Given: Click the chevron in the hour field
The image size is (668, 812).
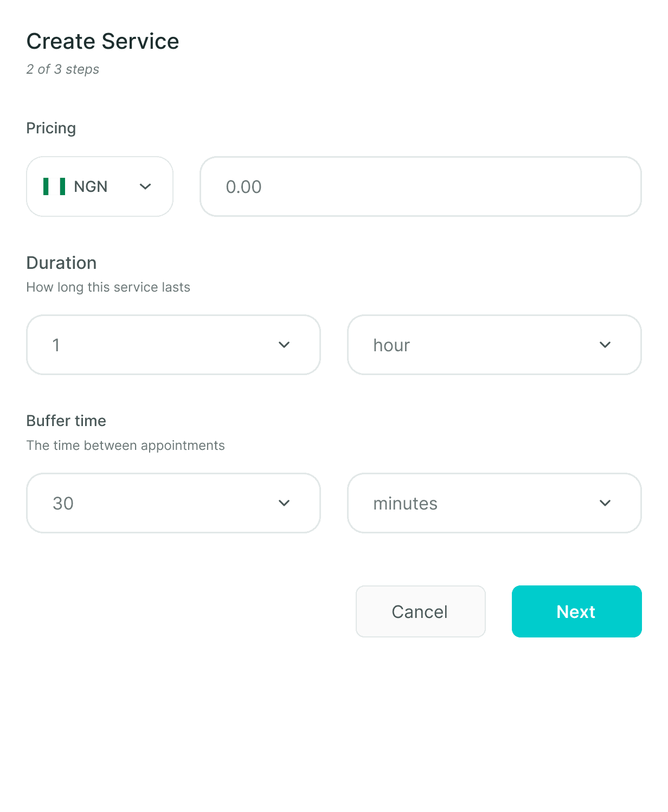Looking at the screenshot, I should pyautogui.click(x=605, y=345).
